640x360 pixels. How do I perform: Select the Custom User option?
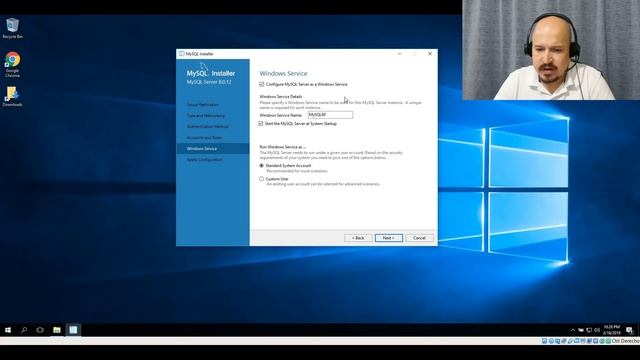point(262,179)
